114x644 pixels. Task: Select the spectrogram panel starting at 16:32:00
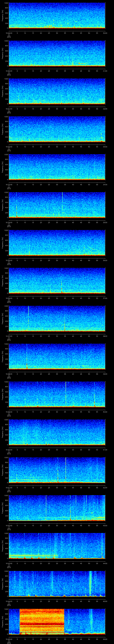(x=57, y=129)
